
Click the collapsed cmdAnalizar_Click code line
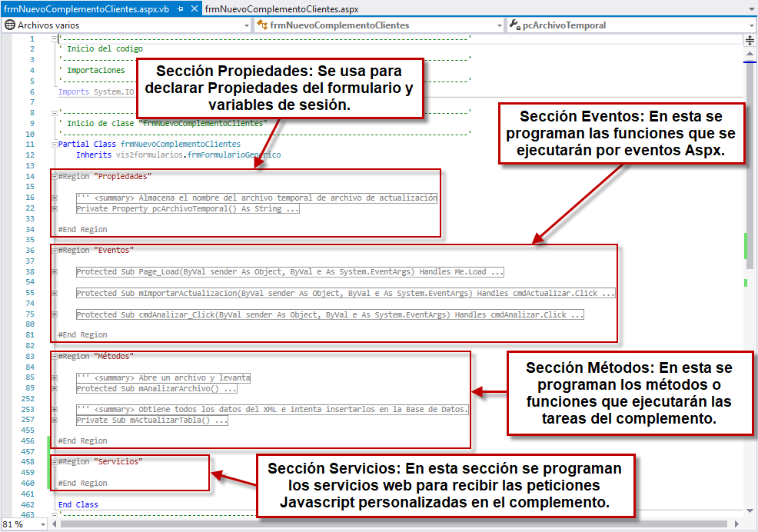pos(330,314)
